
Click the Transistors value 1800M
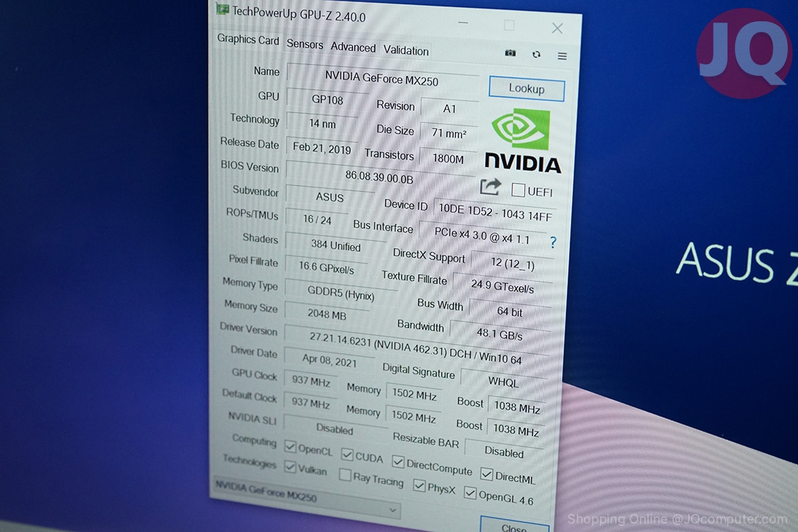[x=448, y=158]
